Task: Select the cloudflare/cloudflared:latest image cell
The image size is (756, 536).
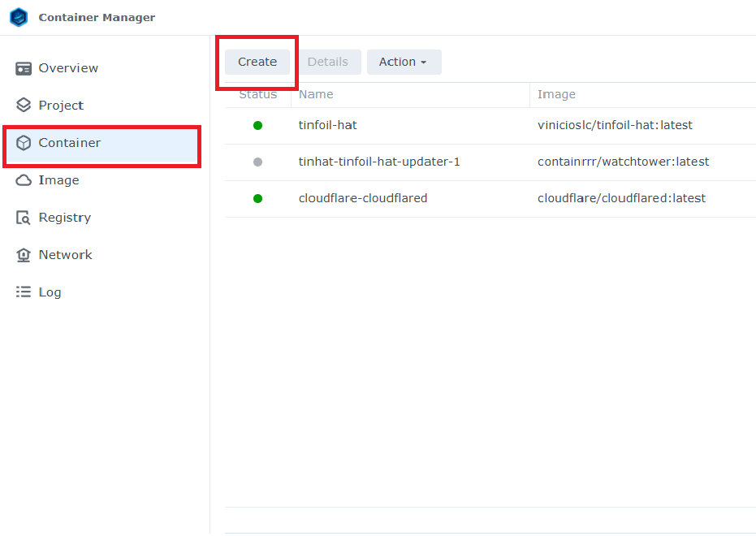Action: coord(621,198)
